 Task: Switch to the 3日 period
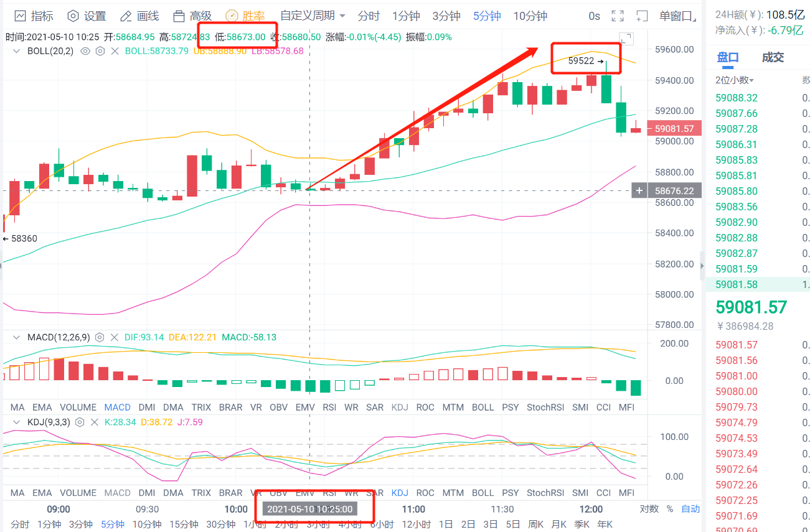coord(490,525)
